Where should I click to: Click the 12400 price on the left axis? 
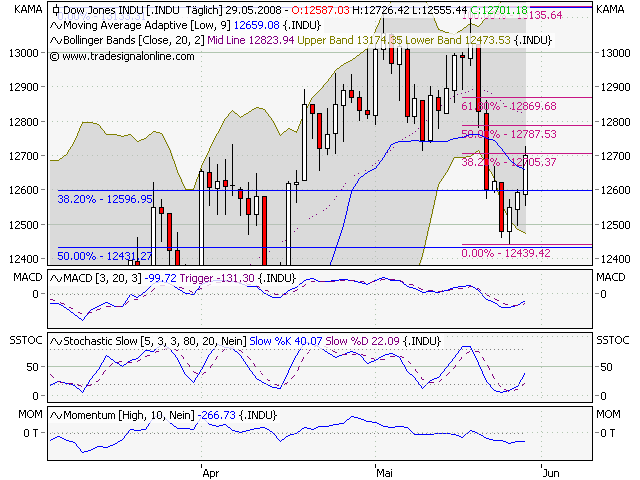point(24,259)
